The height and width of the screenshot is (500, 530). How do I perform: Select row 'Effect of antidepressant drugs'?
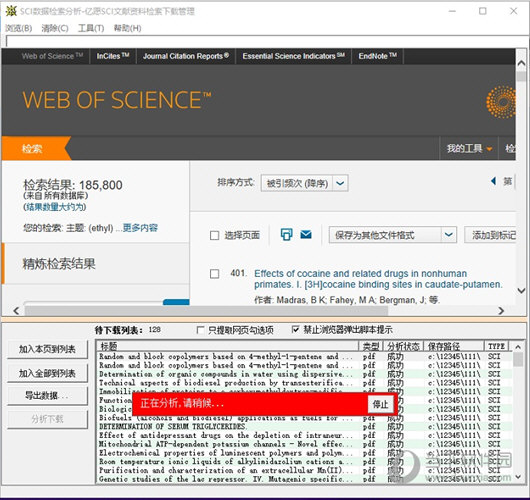point(304,435)
